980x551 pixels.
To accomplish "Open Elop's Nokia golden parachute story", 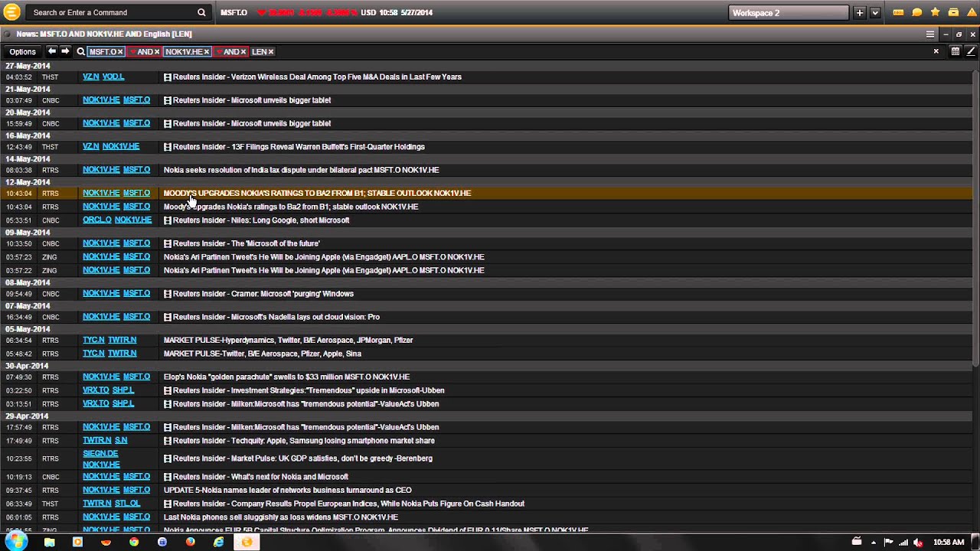I will [x=286, y=377].
